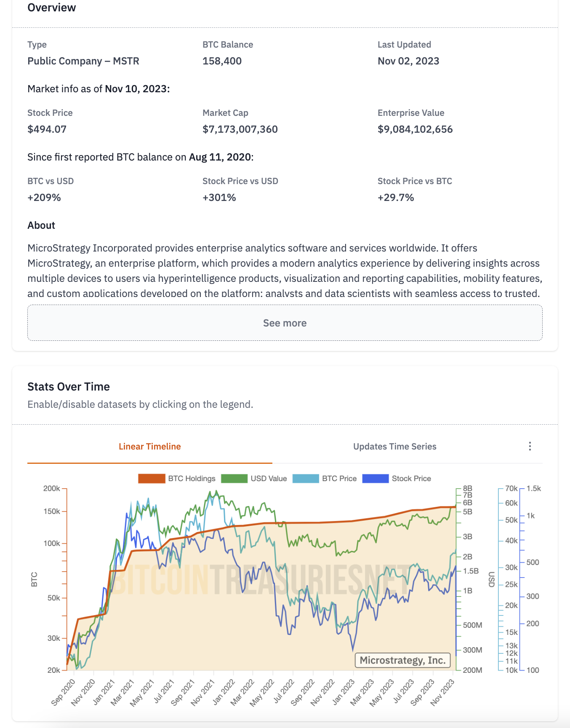Open the chart options three-dot menu
570x728 pixels.
(530, 446)
